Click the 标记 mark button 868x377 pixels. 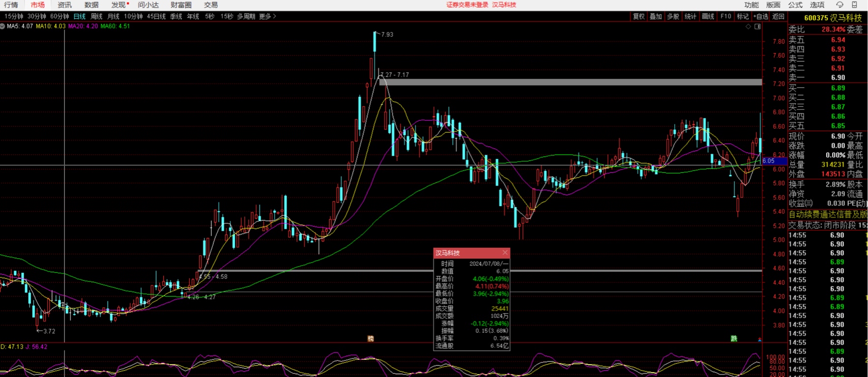(743, 16)
